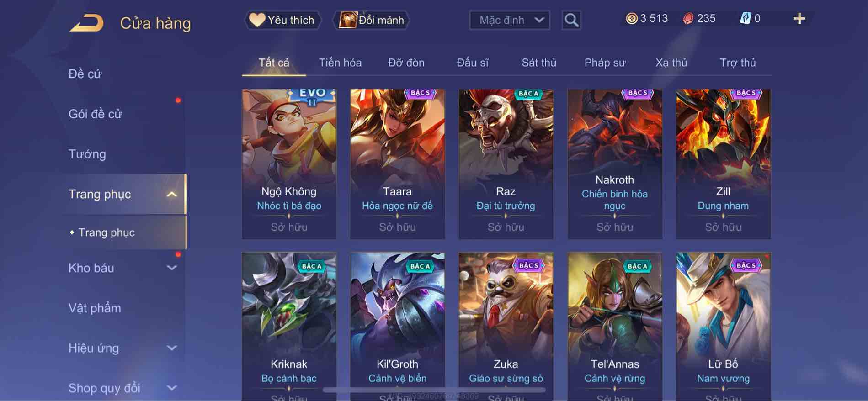Expand Shop quy đổi section
The width and height of the screenshot is (868, 401).
[x=171, y=388]
